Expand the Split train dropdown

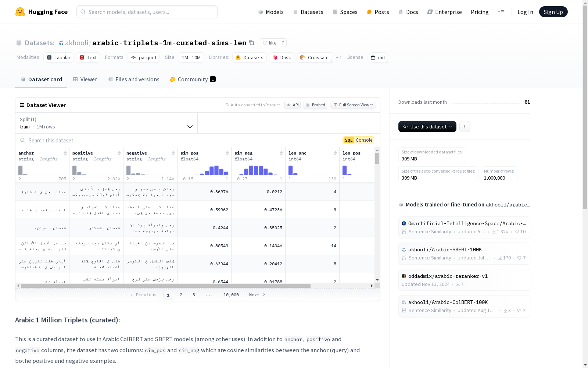(107, 123)
